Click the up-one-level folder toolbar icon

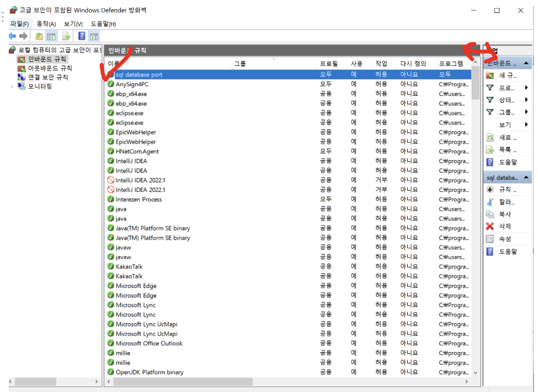pos(39,36)
